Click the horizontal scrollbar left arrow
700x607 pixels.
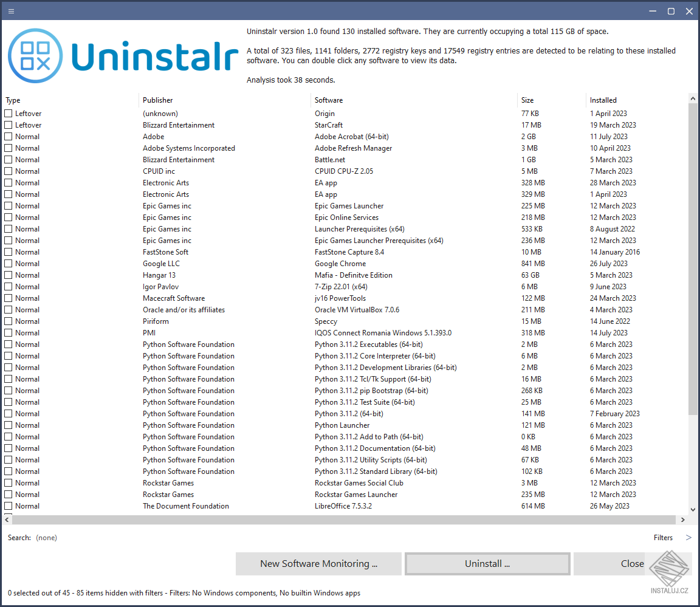(x=7, y=520)
